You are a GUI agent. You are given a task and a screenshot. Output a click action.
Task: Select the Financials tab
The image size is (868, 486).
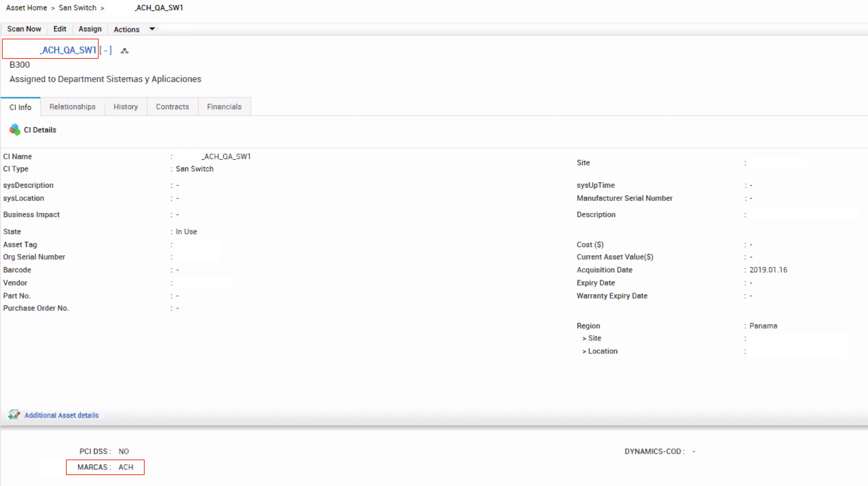[x=224, y=106]
